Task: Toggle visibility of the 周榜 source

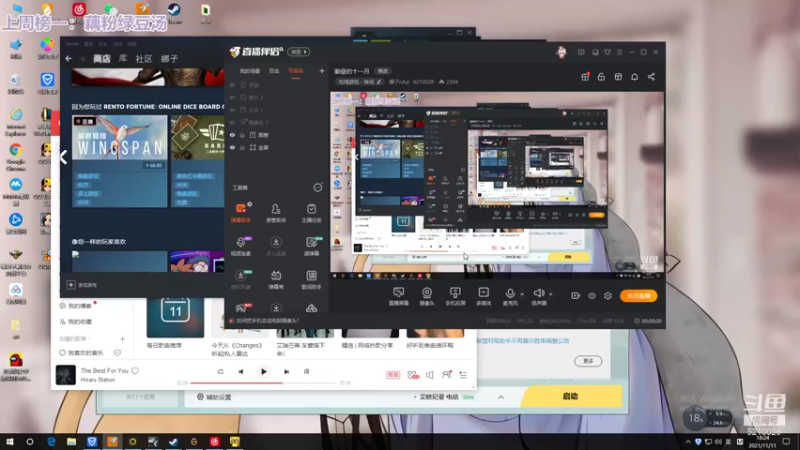Action: click(x=232, y=135)
